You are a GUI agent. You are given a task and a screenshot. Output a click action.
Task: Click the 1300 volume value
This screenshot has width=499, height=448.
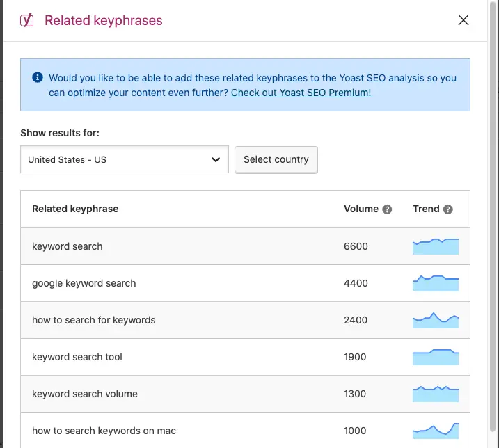355,394
